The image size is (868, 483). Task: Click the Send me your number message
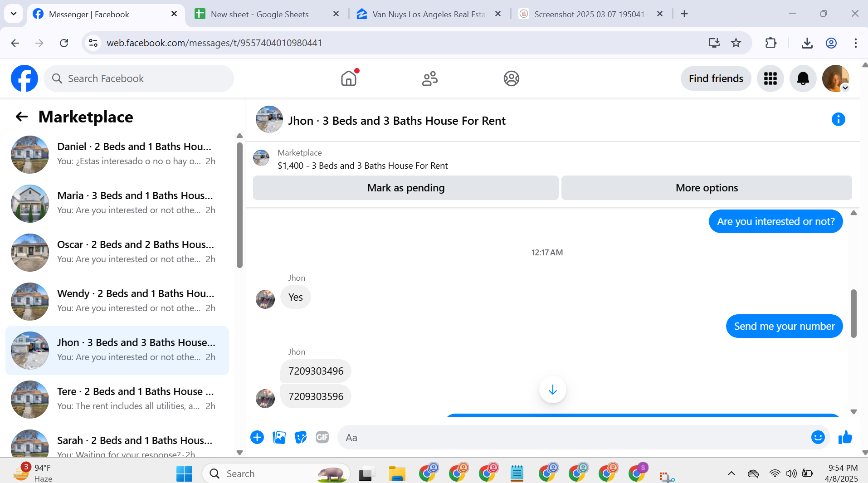point(784,326)
